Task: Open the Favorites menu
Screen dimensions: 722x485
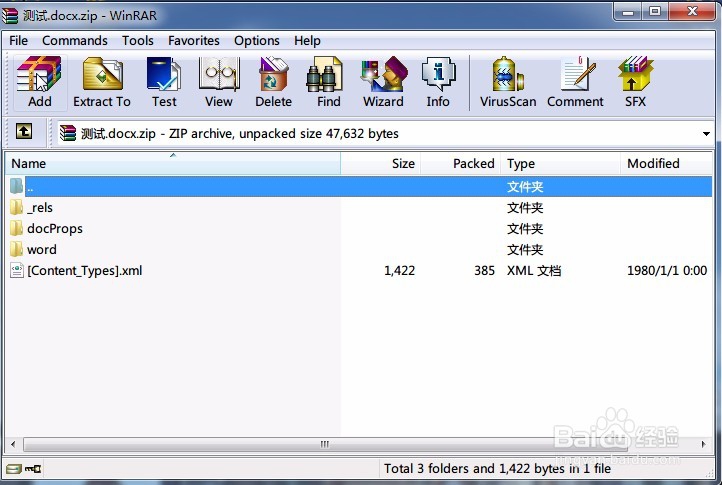Action: tap(193, 41)
